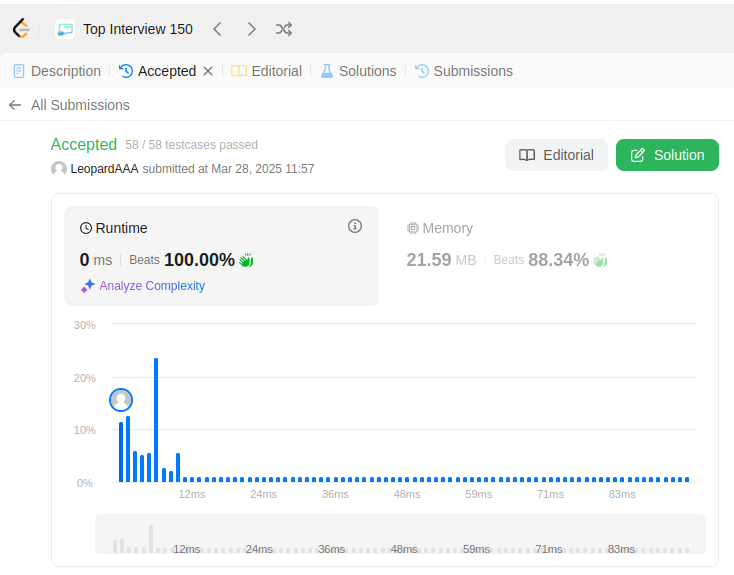Image resolution: width=734 pixels, height=575 pixels.
Task: Go to previous problem with left chevron
Action: point(217,29)
